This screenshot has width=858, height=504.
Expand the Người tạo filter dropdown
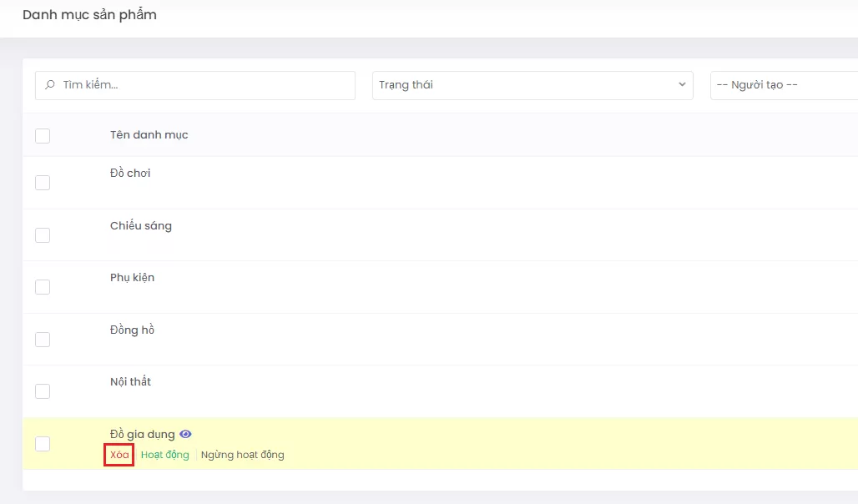click(783, 85)
